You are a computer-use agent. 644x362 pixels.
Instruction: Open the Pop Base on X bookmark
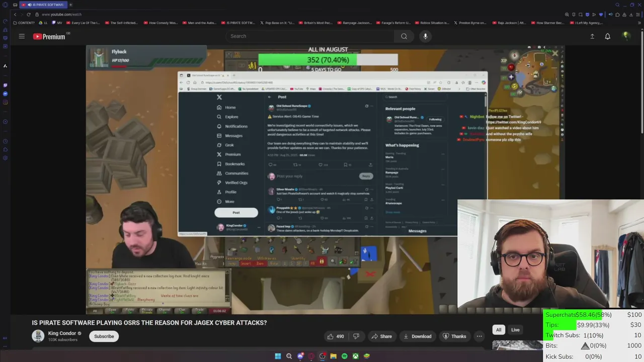pos(277,23)
